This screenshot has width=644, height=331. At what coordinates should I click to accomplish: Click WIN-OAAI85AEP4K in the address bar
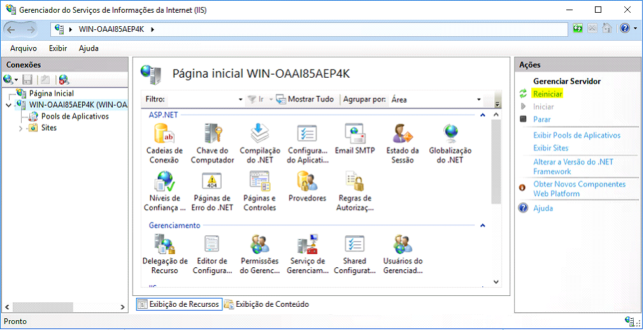111,29
